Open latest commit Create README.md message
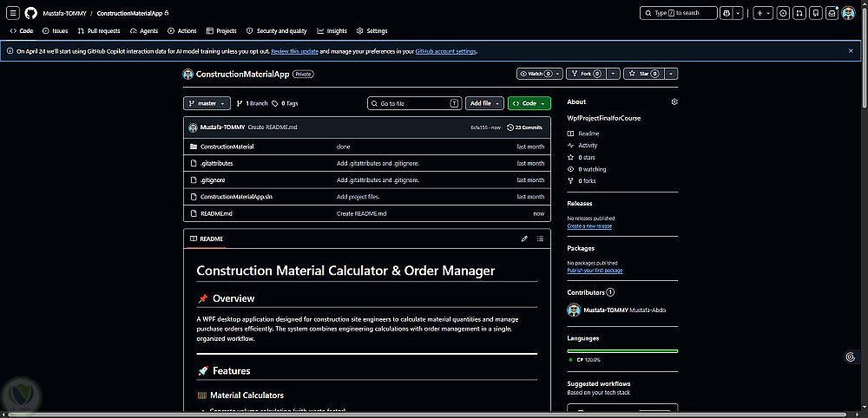The image size is (868, 418). coord(273,127)
